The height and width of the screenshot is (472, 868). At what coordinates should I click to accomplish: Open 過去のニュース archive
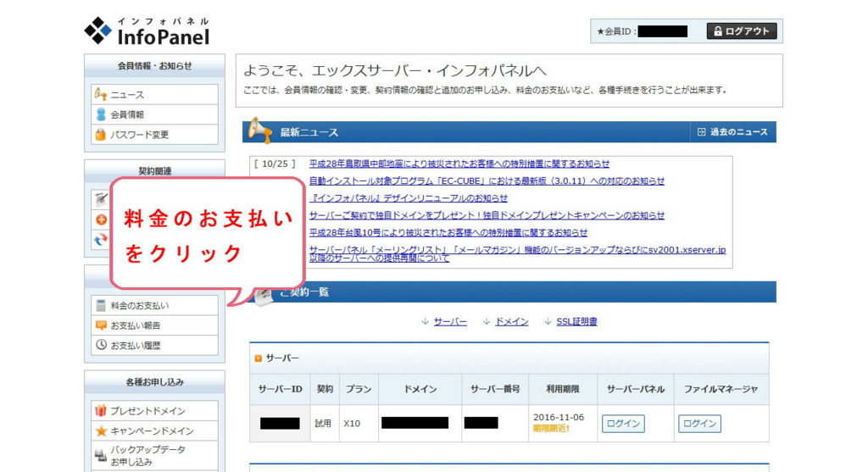[732, 131]
